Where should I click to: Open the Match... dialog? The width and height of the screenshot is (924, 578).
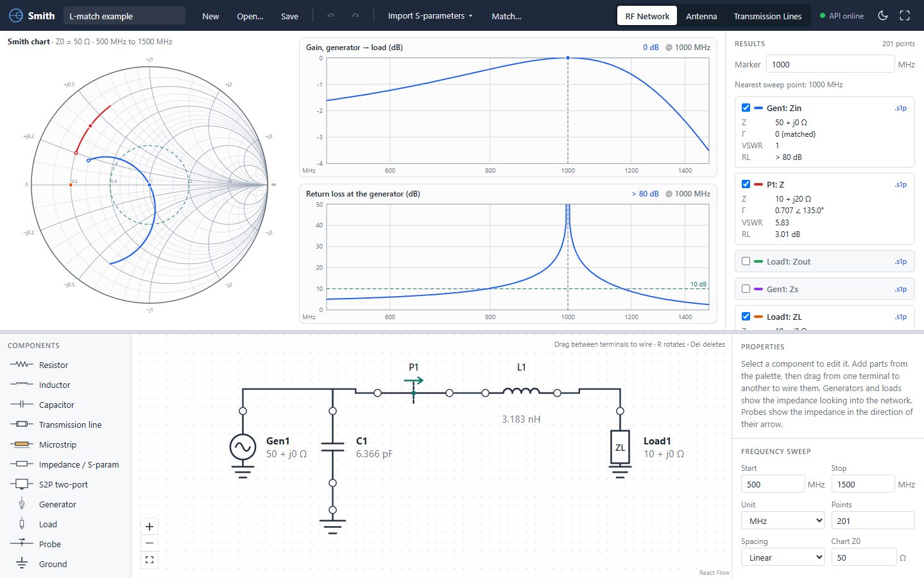(506, 16)
